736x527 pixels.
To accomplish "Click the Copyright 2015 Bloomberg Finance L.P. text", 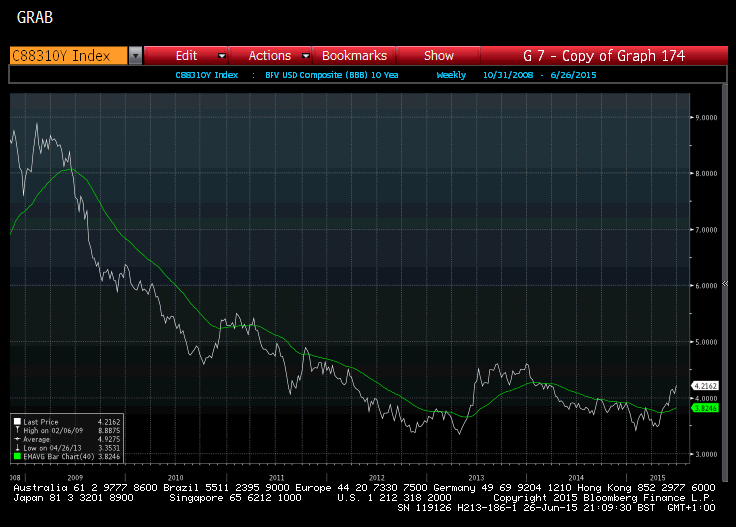I will coord(604,498).
